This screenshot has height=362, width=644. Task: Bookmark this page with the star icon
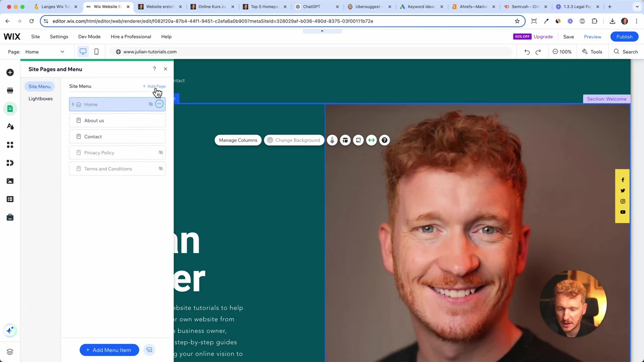tap(517, 21)
